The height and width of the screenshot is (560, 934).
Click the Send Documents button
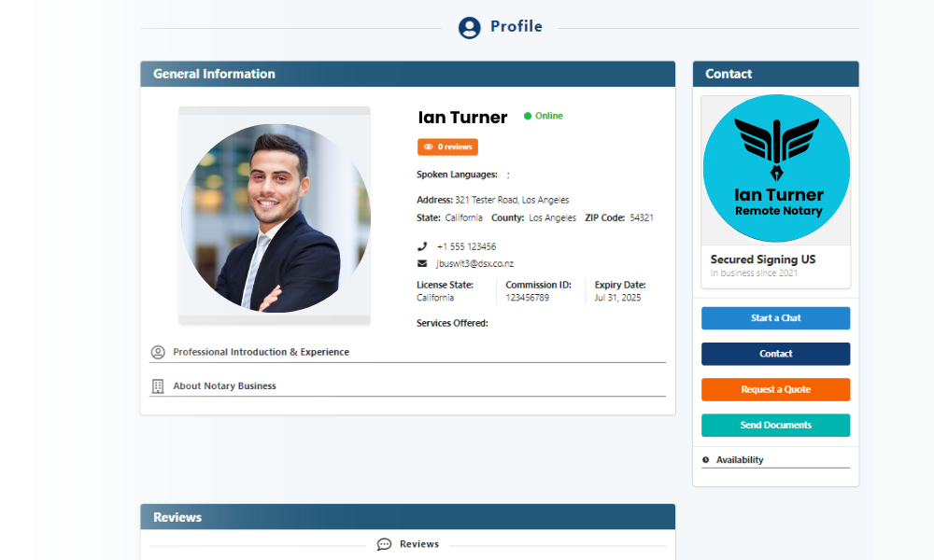pyautogui.click(x=775, y=425)
